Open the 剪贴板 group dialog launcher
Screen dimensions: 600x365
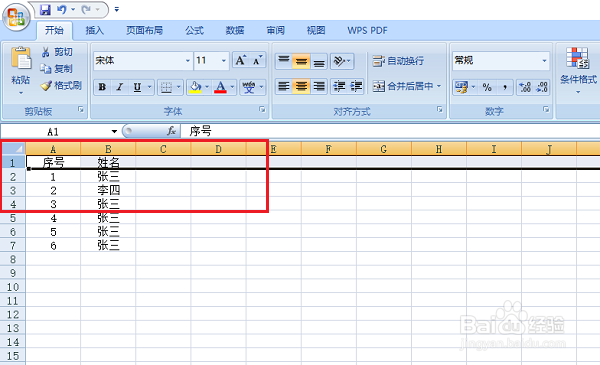(x=81, y=109)
